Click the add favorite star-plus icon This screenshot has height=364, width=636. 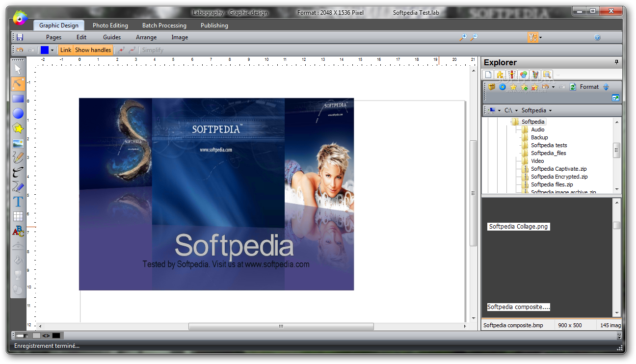click(524, 87)
